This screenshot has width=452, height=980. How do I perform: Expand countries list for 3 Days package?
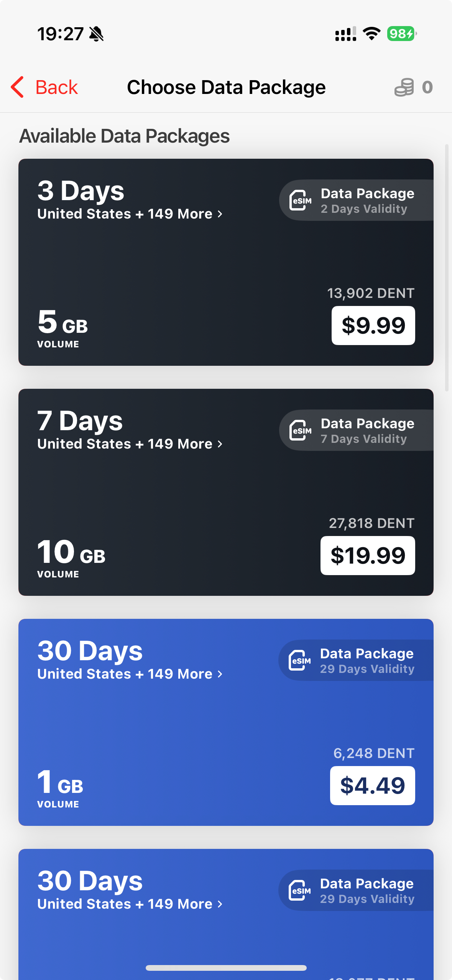coord(130,214)
